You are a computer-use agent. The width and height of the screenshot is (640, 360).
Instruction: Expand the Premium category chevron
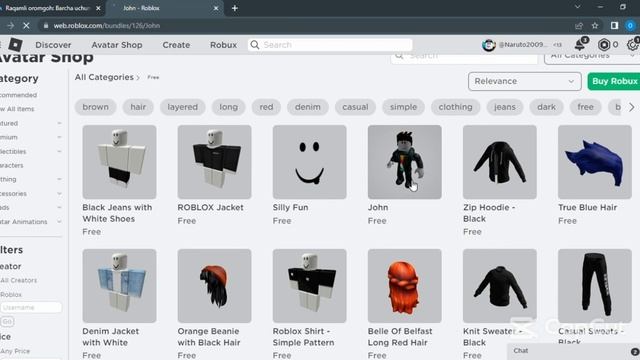click(59, 137)
